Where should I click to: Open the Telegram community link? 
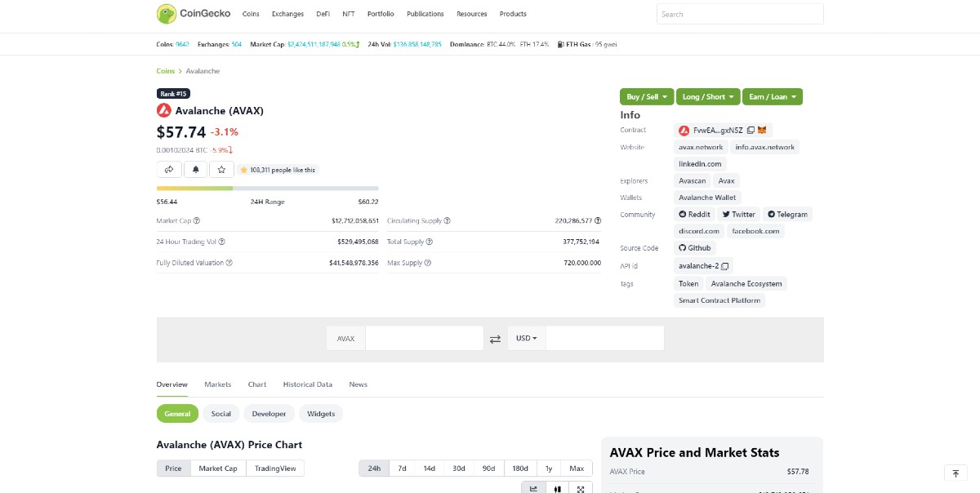point(787,215)
